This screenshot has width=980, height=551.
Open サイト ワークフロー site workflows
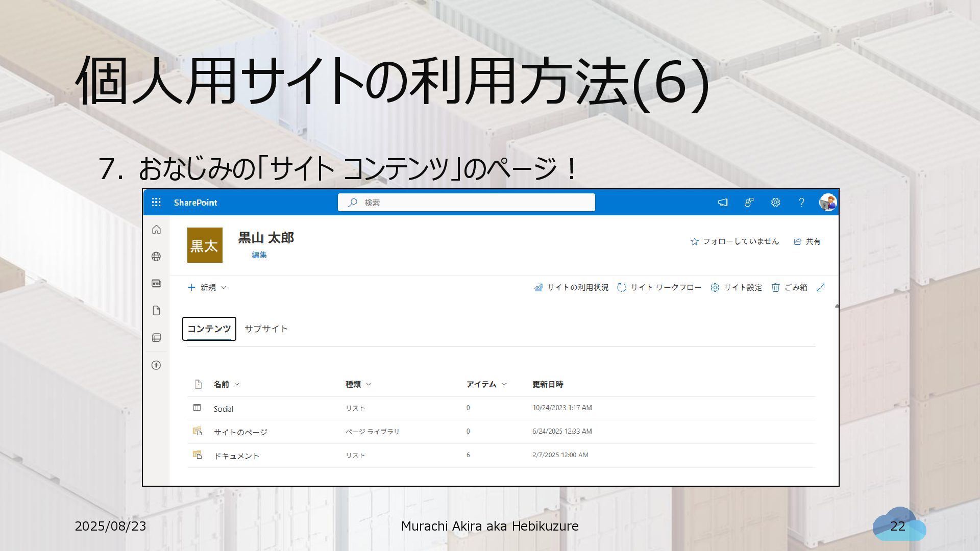pos(659,287)
